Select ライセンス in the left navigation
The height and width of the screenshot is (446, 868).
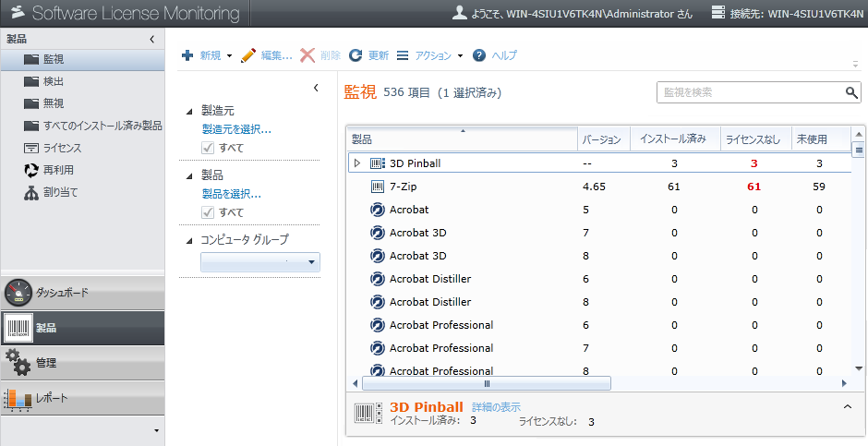pos(61,148)
